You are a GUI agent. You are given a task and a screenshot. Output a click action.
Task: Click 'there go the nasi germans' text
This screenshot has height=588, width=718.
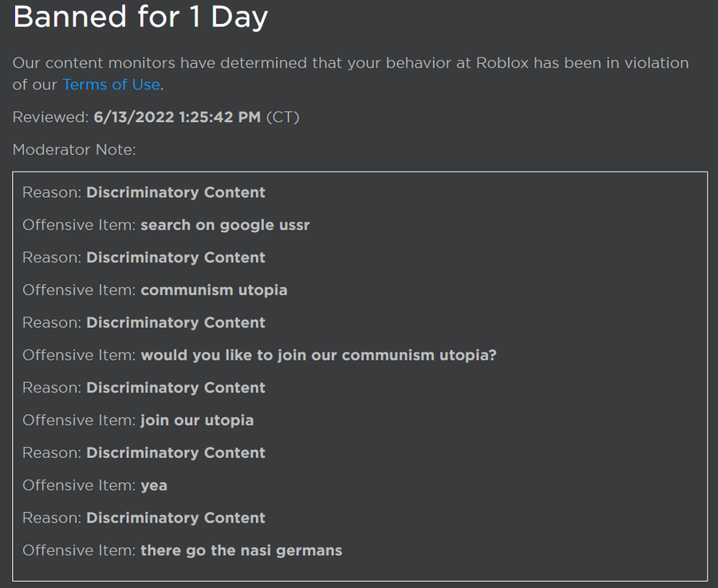coord(241,551)
